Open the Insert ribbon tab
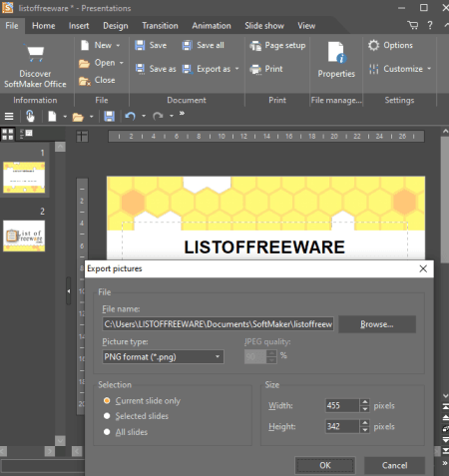The image size is (449, 476). 79,26
